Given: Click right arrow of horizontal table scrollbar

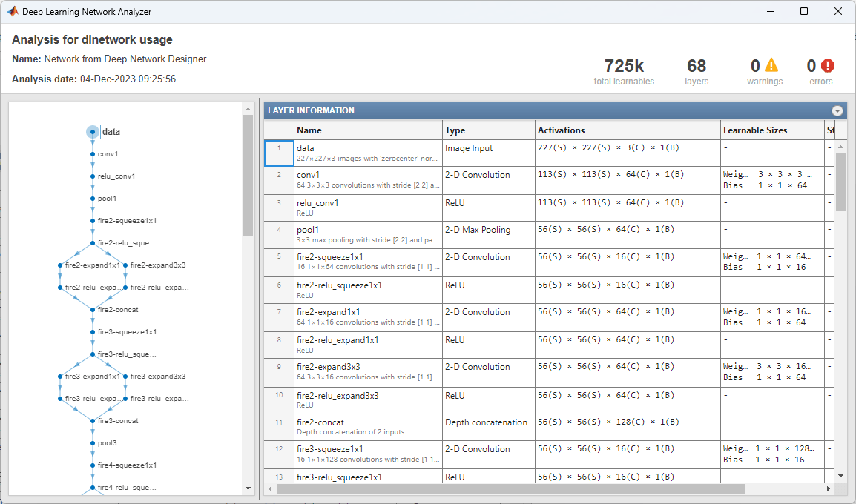Looking at the screenshot, I should (x=829, y=489).
